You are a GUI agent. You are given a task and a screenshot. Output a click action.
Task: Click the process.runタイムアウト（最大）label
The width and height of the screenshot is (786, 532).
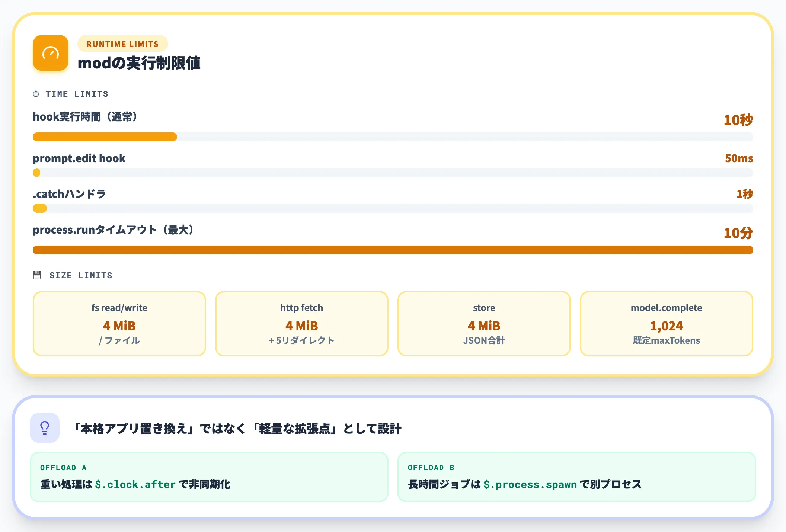113,230
